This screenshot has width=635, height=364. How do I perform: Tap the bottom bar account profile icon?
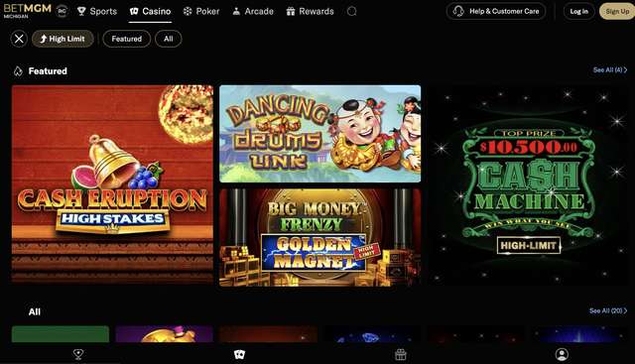pos(562,355)
